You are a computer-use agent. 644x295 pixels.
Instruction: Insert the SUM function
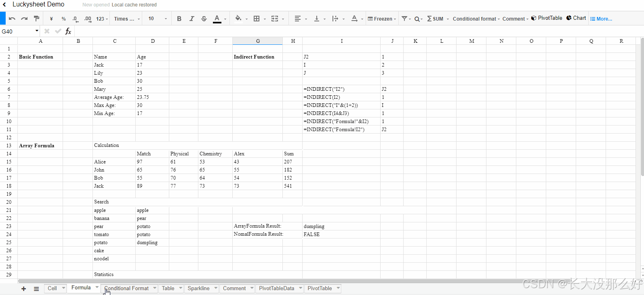(x=435, y=19)
